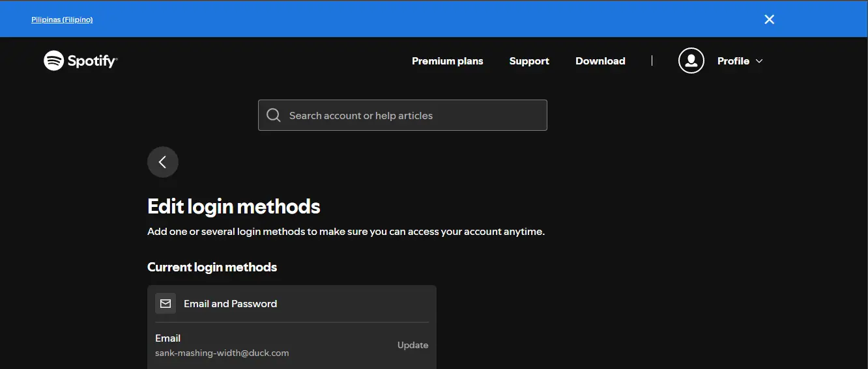The height and width of the screenshot is (369, 868).
Task: Expand the Profile dropdown chevron
Action: click(759, 61)
